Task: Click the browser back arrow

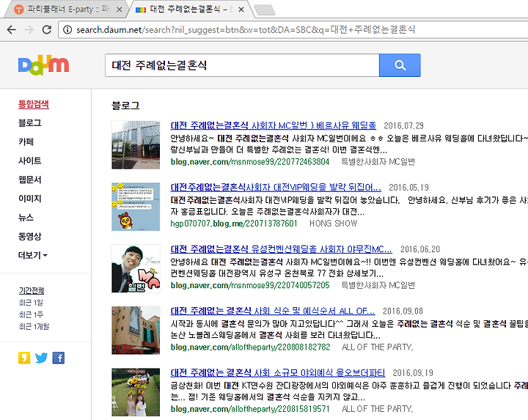Action: pyautogui.click(x=12, y=29)
